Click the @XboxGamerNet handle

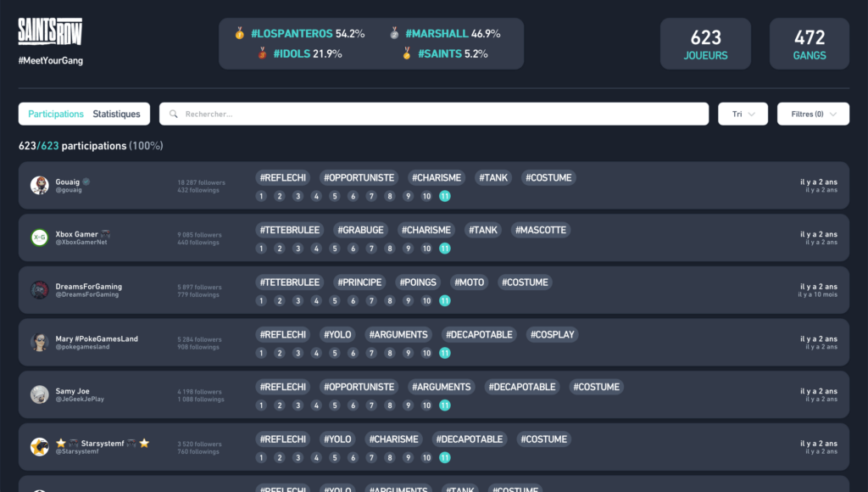click(81, 242)
